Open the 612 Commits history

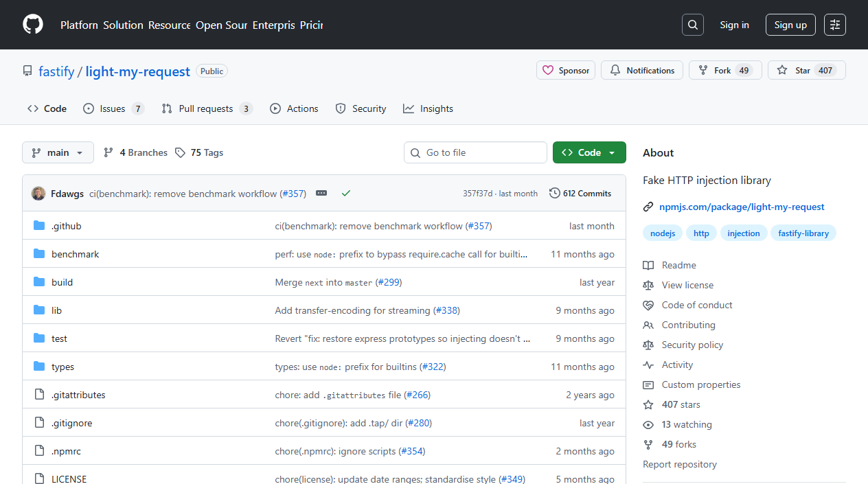click(x=580, y=194)
